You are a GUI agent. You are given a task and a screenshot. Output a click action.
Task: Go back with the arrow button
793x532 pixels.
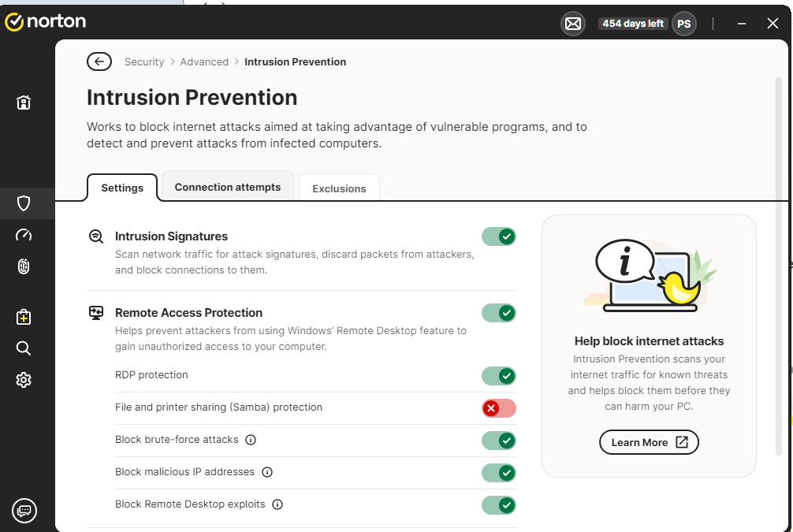click(x=99, y=61)
